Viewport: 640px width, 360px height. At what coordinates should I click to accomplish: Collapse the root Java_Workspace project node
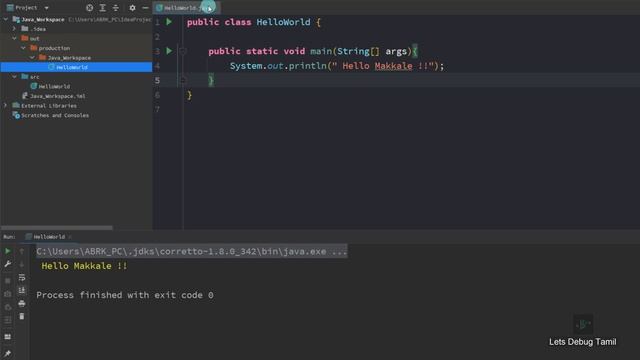coord(5,19)
